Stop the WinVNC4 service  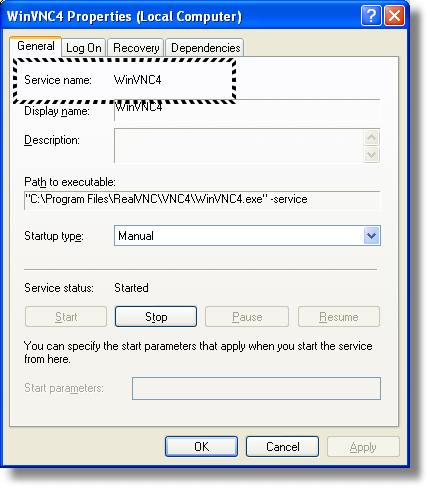[x=156, y=317]
